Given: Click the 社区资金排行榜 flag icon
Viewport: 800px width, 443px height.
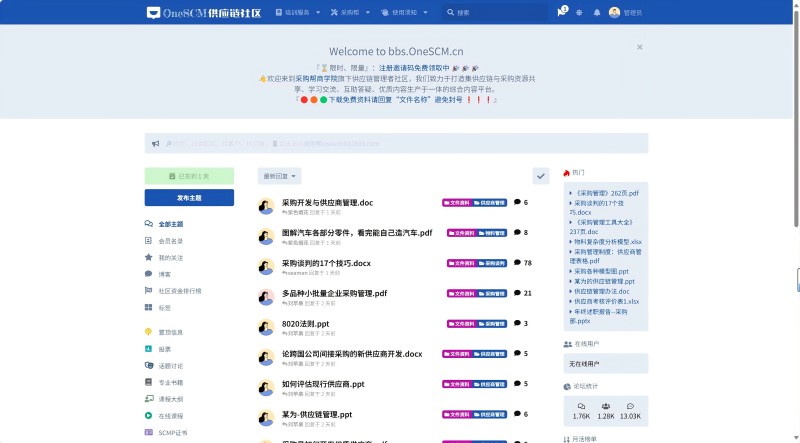Looking at the screenshot, I should click(x=148, y=290).
